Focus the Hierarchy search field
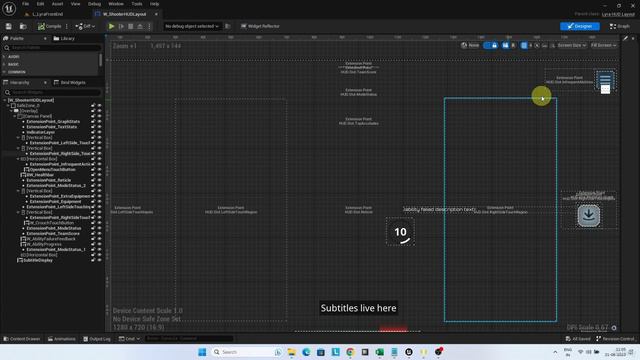Image resolution: width=640 pixels, height=360 pixels. click(x=51, y=92)
